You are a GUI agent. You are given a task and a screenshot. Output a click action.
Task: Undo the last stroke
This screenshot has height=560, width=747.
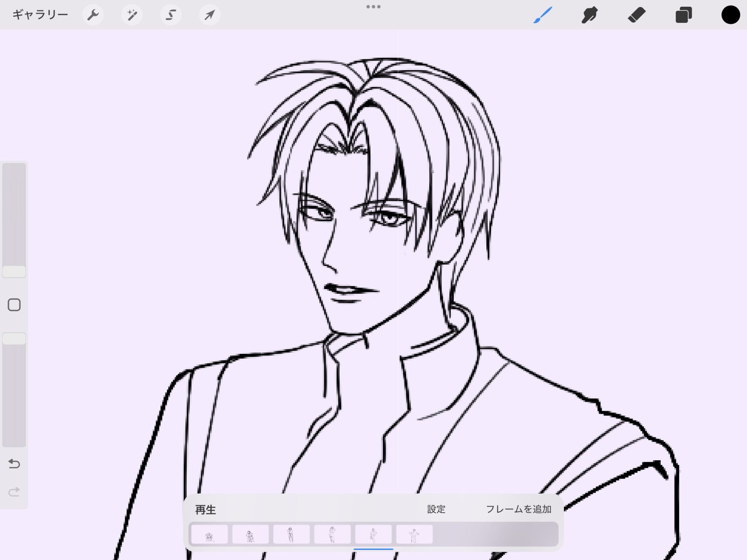[14, 464]
